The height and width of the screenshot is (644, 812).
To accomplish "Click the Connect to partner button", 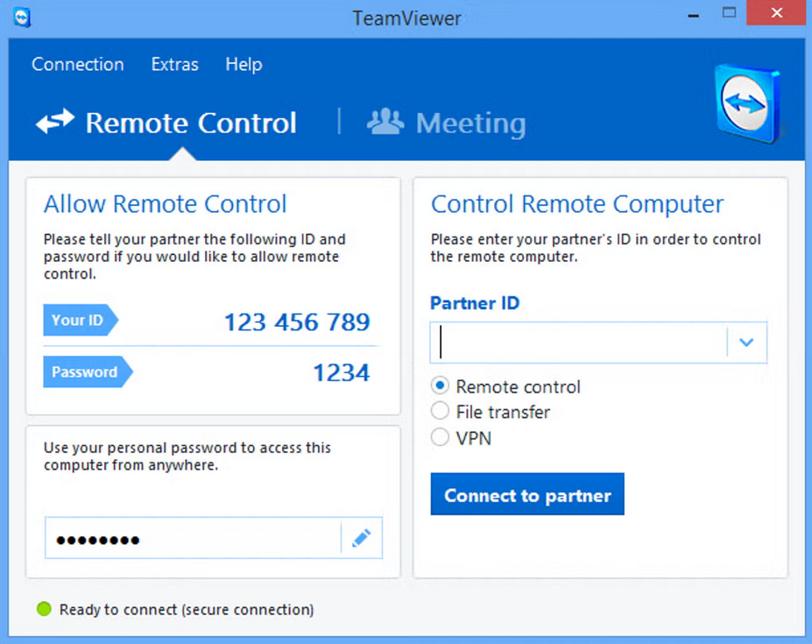I will tap(527, 494).
